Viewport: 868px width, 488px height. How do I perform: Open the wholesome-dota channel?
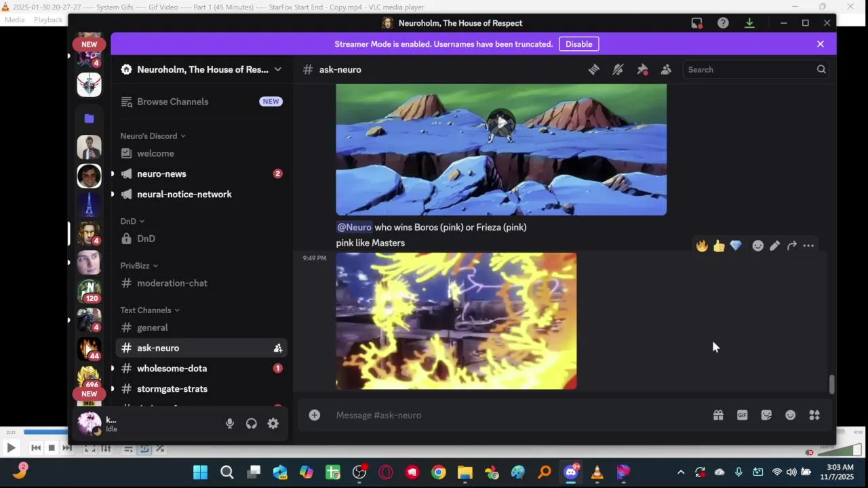coord(201,368)
